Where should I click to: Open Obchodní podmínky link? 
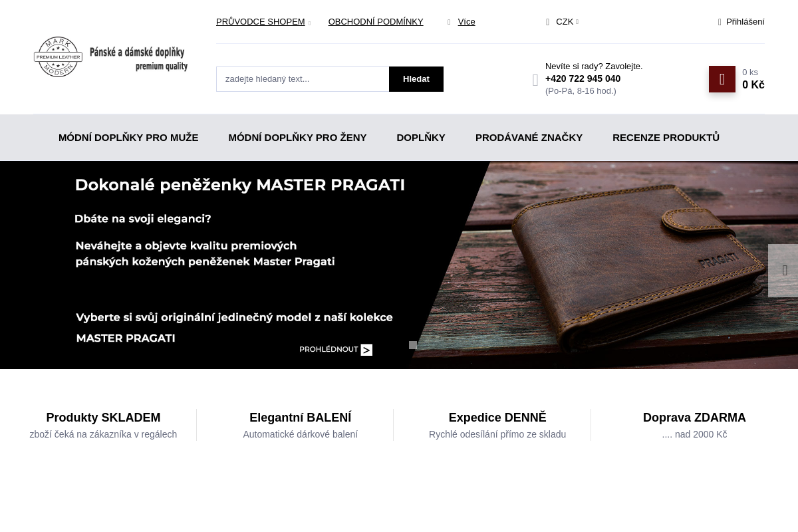(376, 22)
